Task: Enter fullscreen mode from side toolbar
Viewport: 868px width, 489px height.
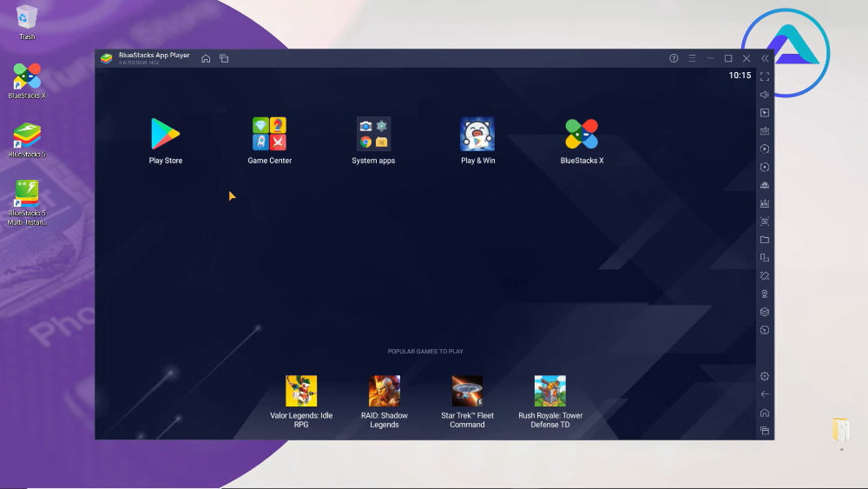Action: pos(765,76)
